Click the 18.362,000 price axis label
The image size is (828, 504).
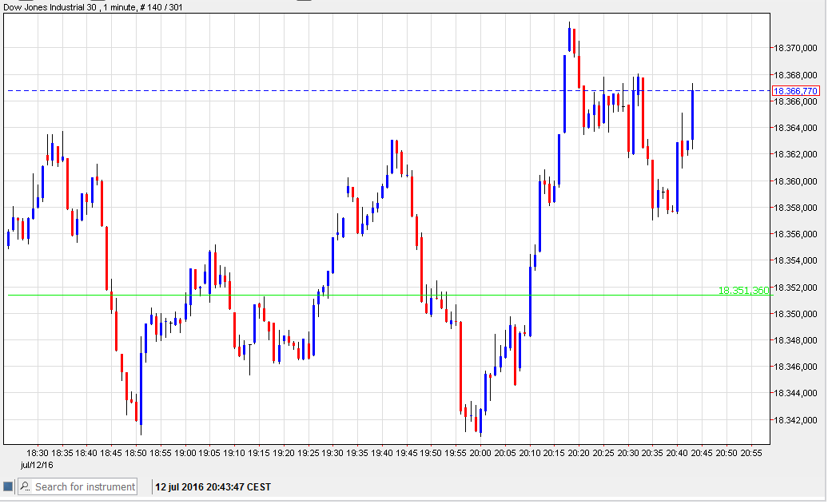[x=794, y=154]
